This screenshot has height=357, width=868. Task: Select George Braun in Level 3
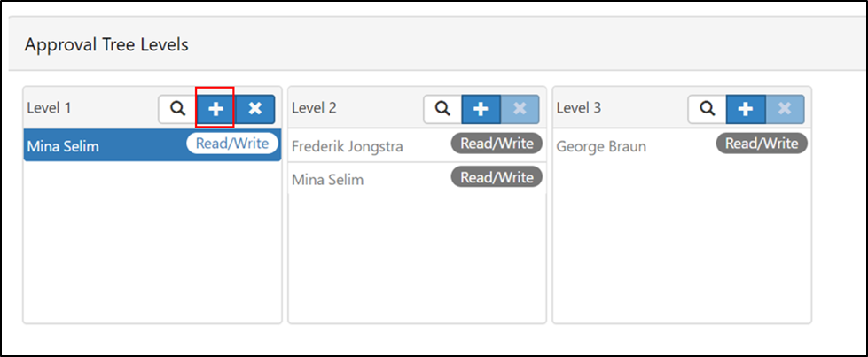pyautogui.click(x=682, y=145)
